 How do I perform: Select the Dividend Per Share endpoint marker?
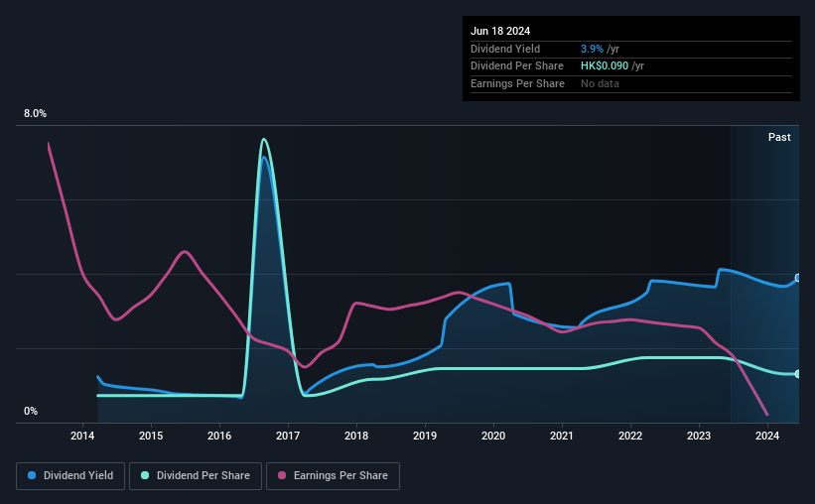click(798, 374)
